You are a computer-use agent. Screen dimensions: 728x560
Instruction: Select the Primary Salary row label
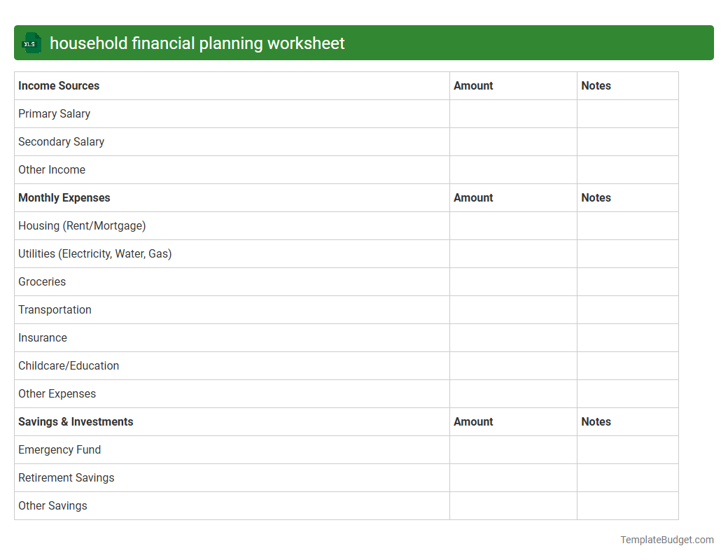(54, 113)
